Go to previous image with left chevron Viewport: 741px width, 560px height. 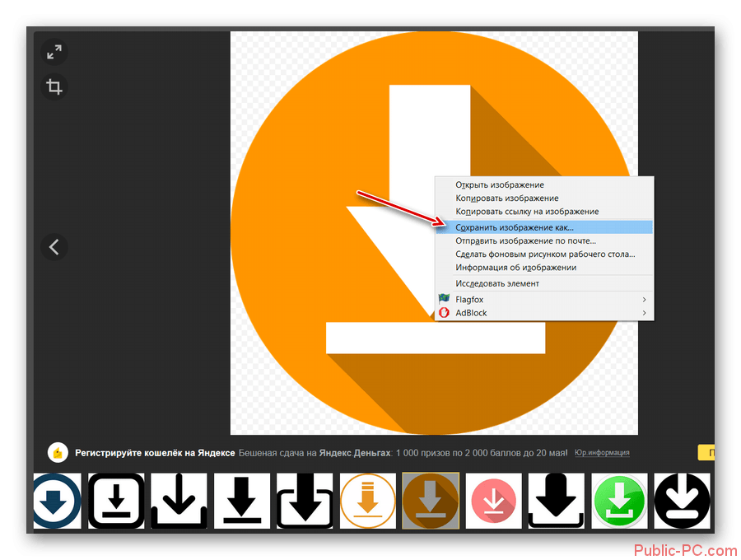pyautogui.click(x=54, y=246)
